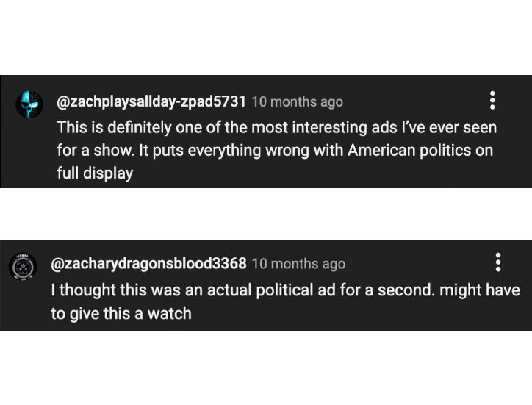
Task: Click the "full display" text line
Action: click(x=95, y=173)
